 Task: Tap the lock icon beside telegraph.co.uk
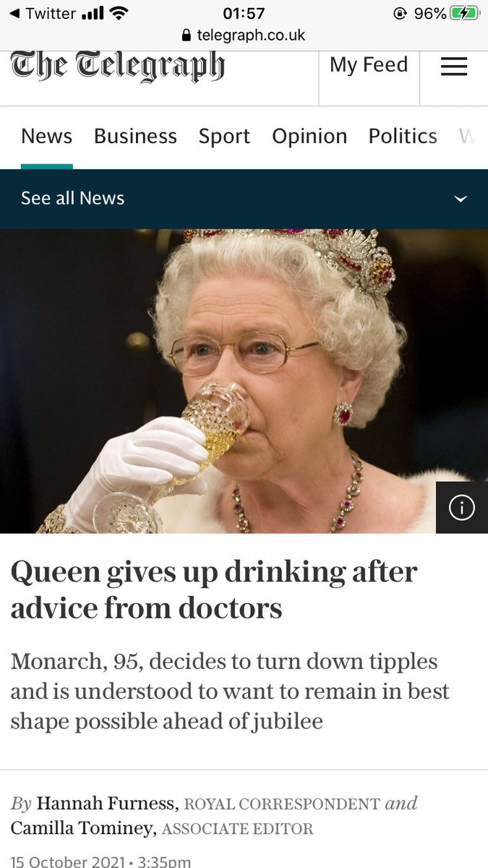[x=187, y=35]
